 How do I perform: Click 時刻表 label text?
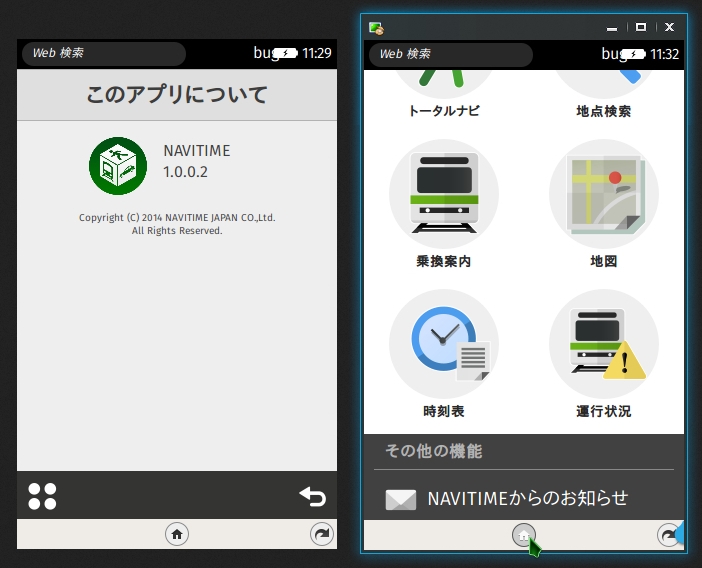[x=444, y=411]
